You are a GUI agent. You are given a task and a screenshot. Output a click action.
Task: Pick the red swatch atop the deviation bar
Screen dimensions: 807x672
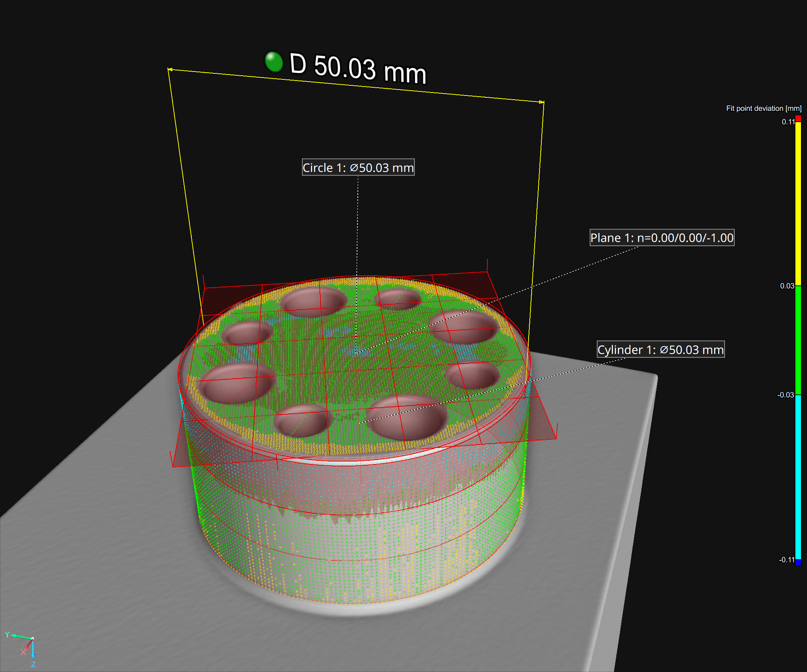[x=798, y=118]
